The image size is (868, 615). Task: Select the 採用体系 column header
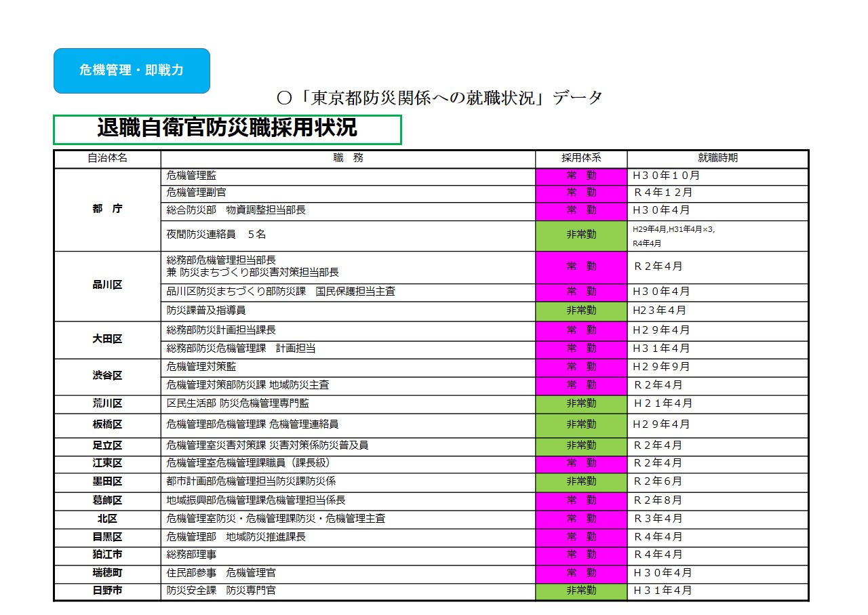click(x=581, y=158)
